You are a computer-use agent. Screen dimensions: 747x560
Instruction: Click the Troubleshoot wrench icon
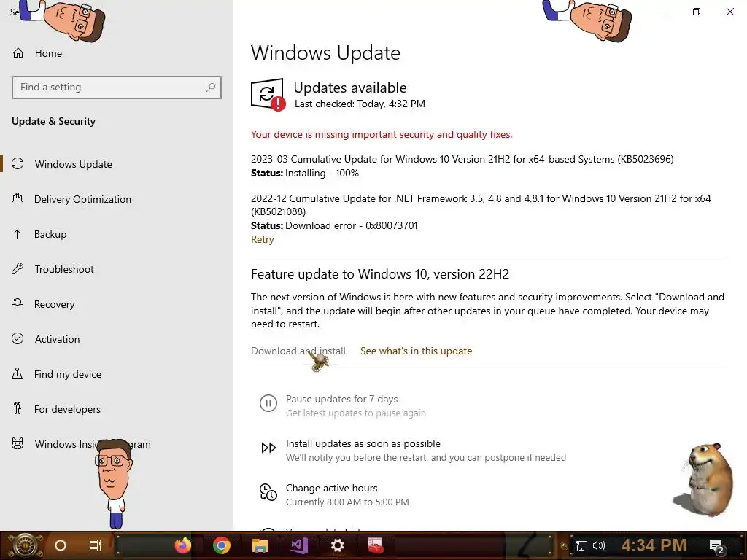coord(18,268)
